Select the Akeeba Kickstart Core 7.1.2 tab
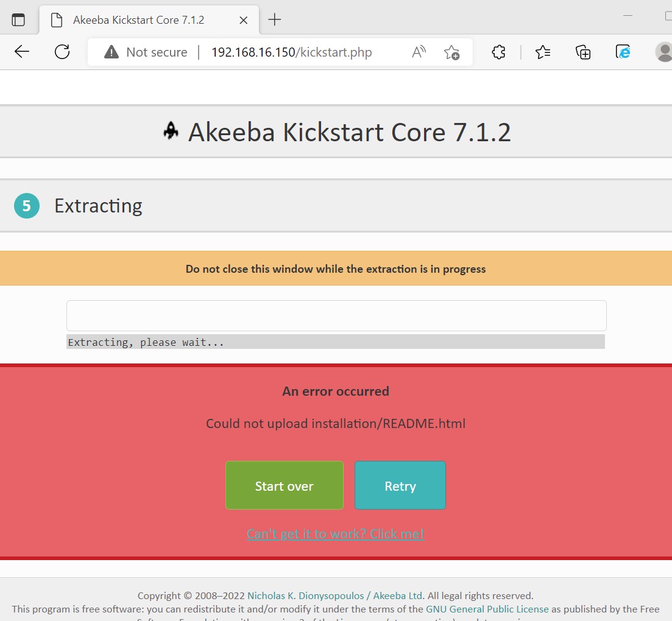Image resolution: width=672 pixels, height=621 pixels. (x=138, y=19)
